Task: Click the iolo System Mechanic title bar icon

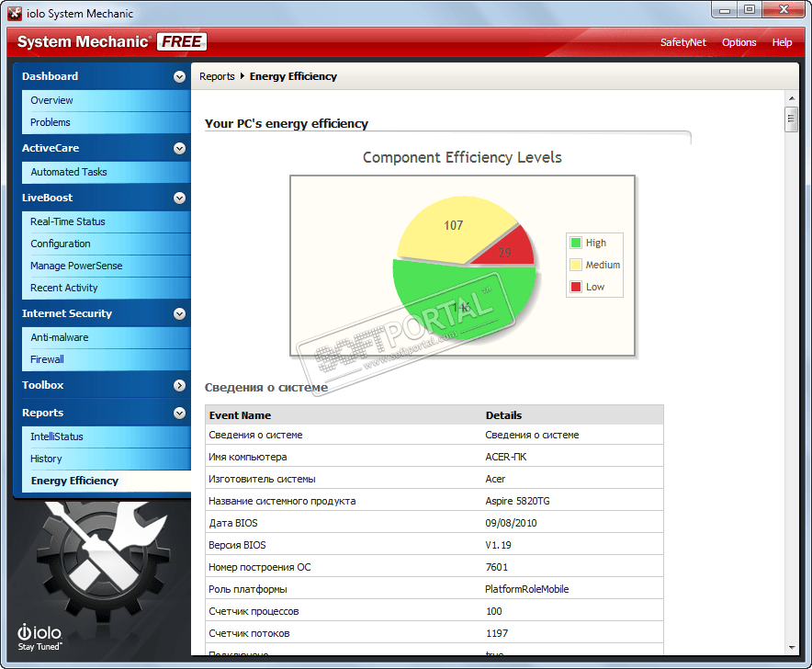Action: pyautogui.click(x=15, y=14)
